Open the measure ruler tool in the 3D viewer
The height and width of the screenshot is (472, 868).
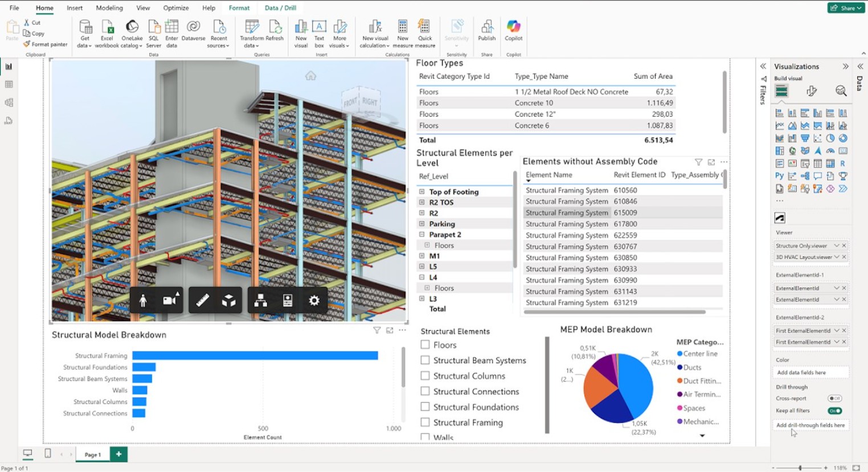point(202,300)
